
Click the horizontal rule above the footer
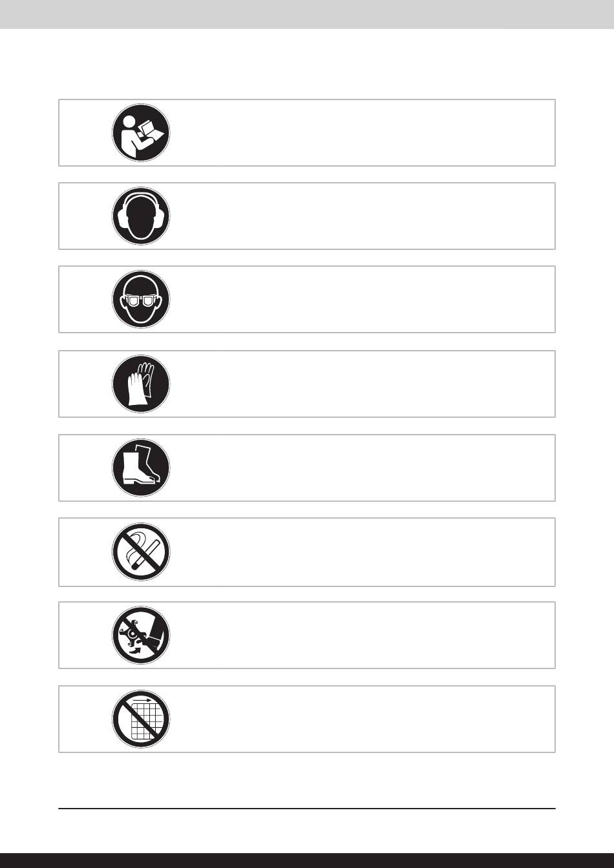[x=307, y=808]
